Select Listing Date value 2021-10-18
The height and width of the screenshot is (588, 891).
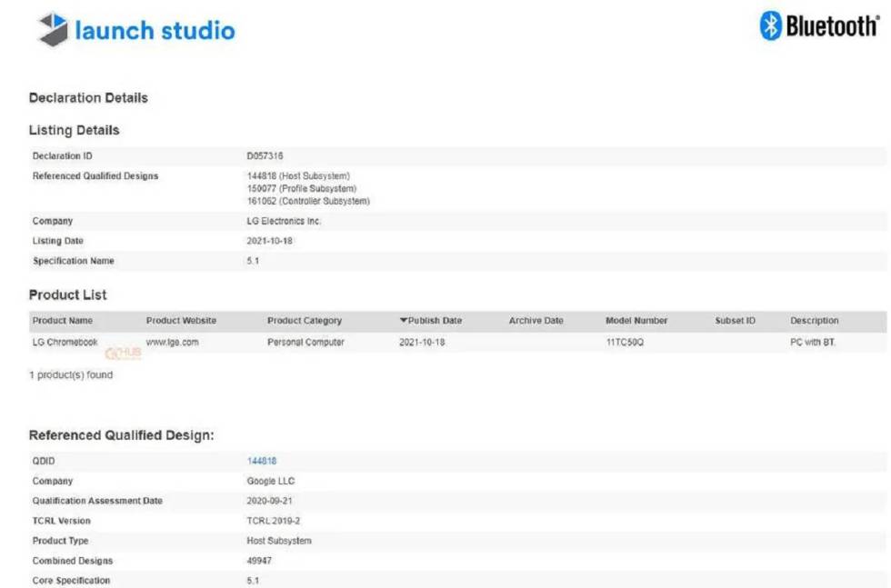[269, 241]
